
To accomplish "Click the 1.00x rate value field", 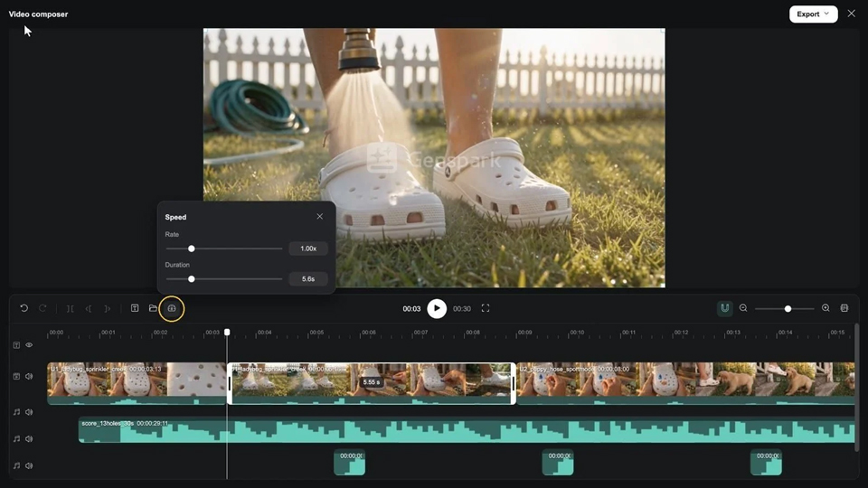I will tap(308, 249).
